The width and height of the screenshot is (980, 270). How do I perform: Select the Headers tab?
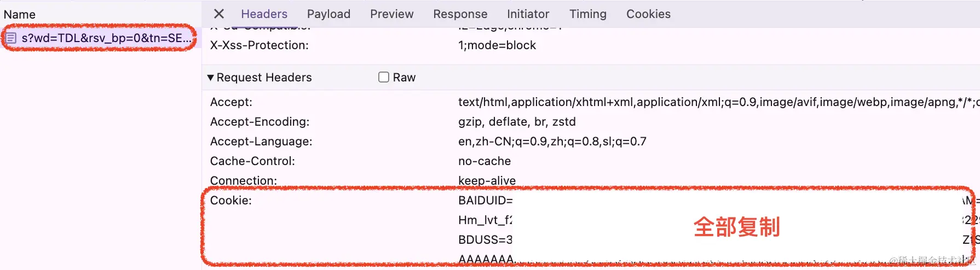coord(264,14)
